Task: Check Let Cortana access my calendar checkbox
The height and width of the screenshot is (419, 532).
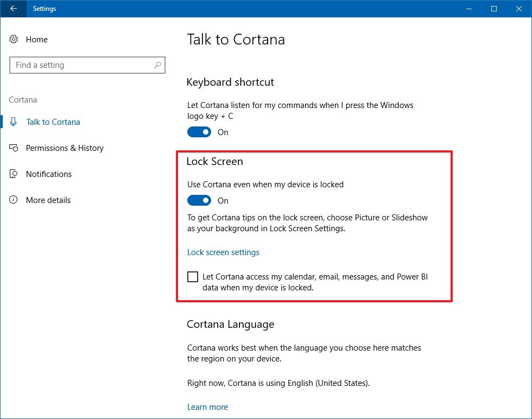Action: tap(192, 277)
